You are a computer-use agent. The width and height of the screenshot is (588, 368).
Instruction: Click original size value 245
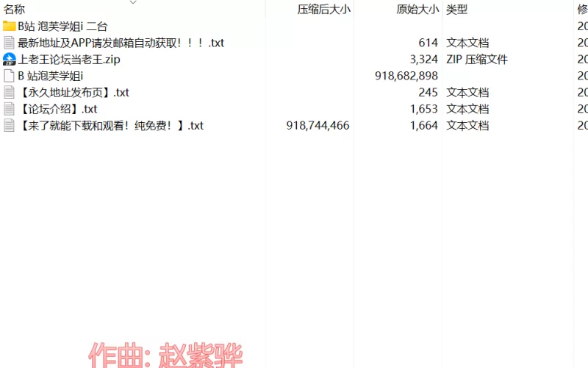pyautogui.click(x=429, y=93)
